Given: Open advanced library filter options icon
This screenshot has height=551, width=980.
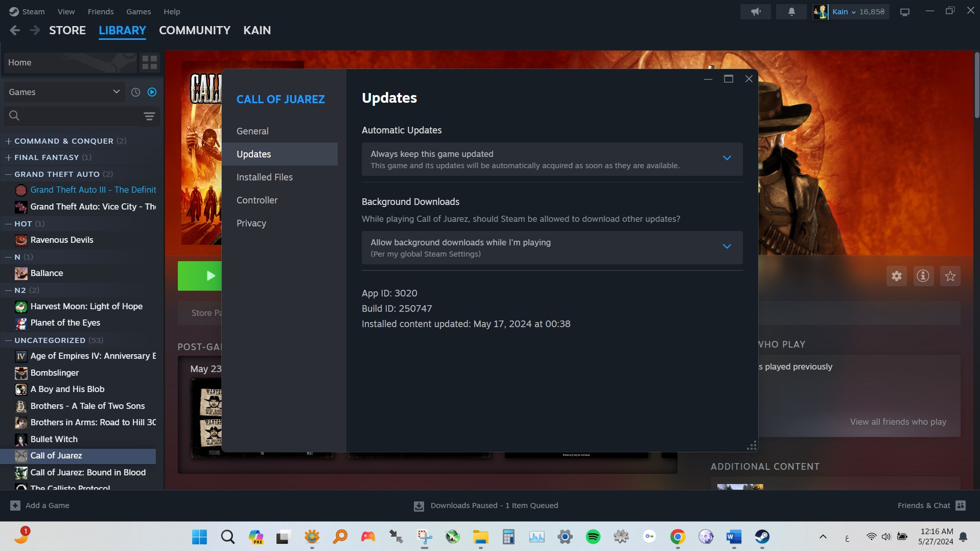Looking at the screenshot, I should click(149, 116).
